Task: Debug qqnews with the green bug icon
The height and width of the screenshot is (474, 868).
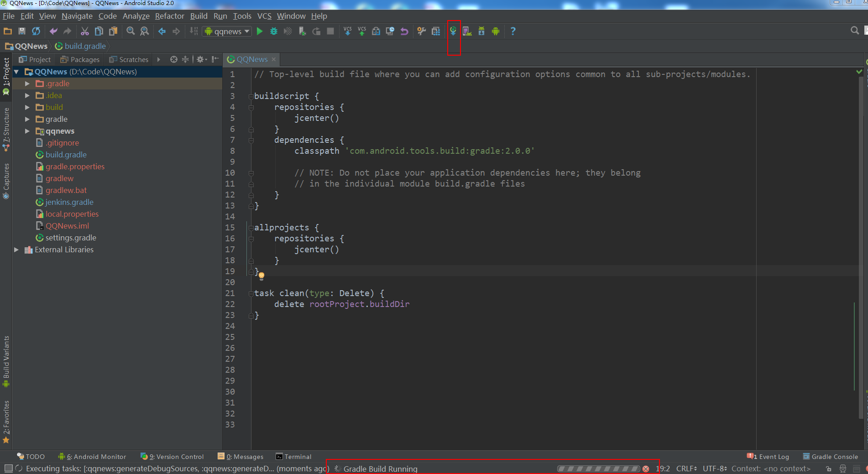Action: [x=274, y=31]
